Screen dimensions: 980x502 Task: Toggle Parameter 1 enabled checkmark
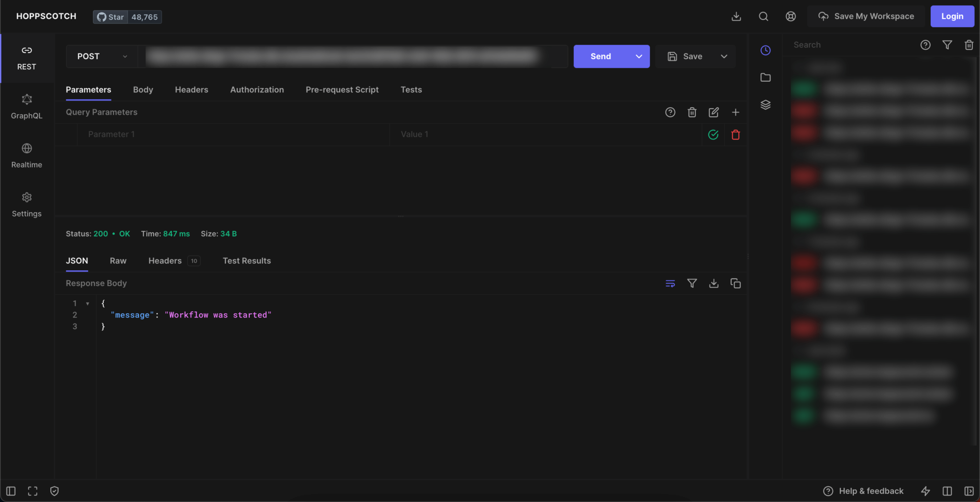(713, 135)
